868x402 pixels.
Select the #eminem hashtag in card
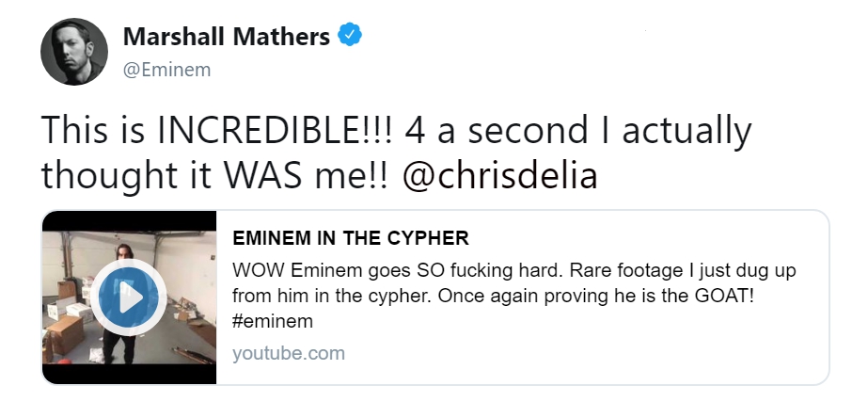(272, 321)
